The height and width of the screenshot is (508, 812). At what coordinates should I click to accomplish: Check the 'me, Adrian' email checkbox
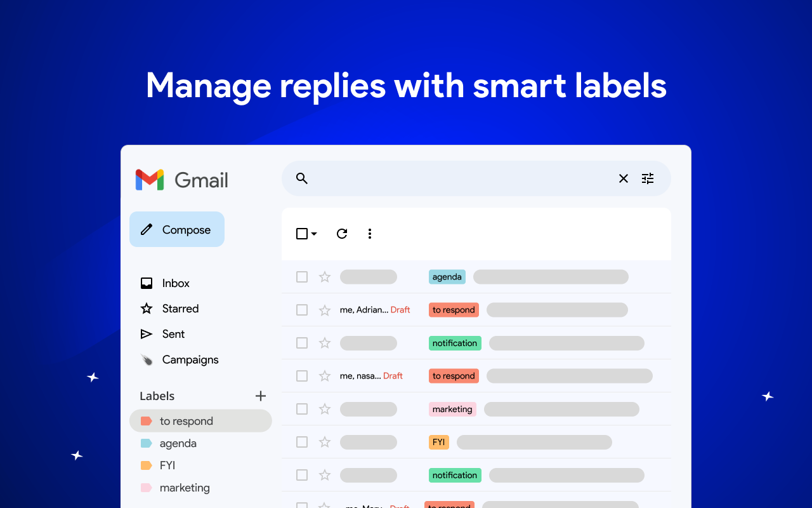click(x=302, y=310)
